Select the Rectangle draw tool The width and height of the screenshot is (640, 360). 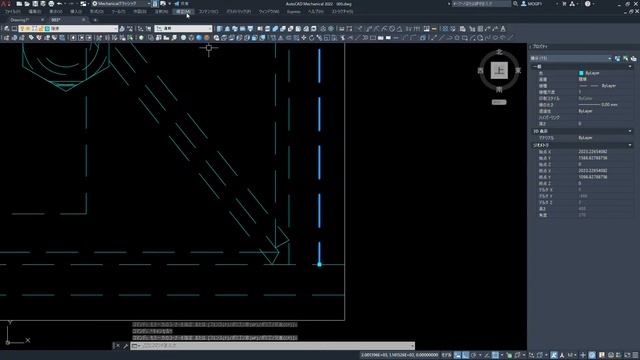tap(465, 38)
